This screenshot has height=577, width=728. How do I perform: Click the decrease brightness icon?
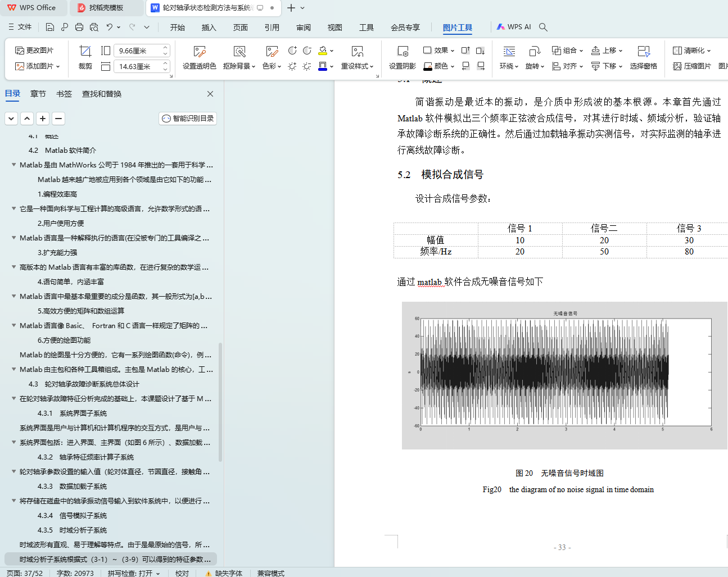[x=307, y=66]
